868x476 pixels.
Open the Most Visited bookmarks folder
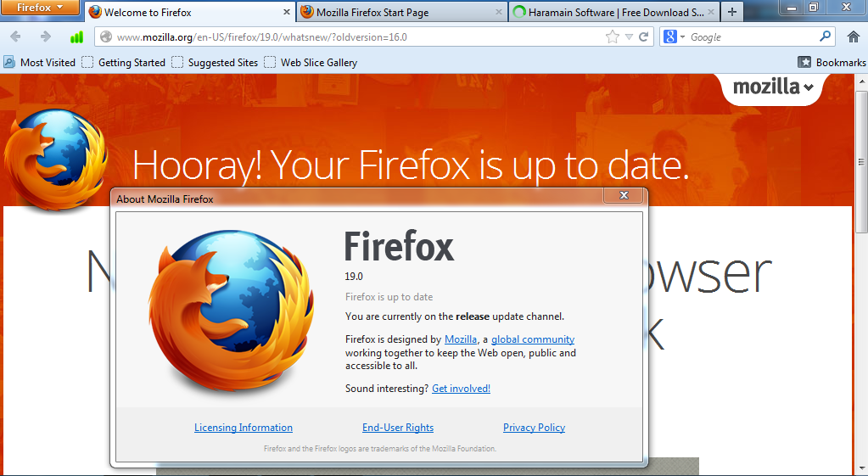39,63
